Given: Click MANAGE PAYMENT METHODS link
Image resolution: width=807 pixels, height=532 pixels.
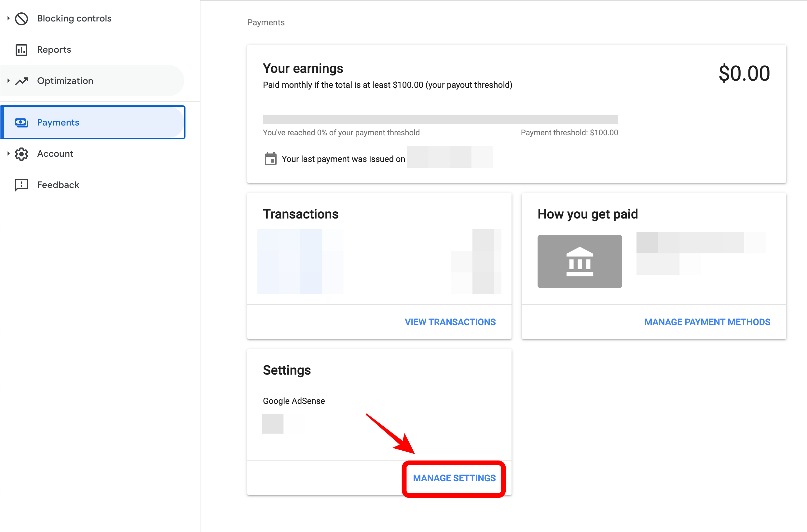Looking at the screenshot, I should click(x=707, y=322).
